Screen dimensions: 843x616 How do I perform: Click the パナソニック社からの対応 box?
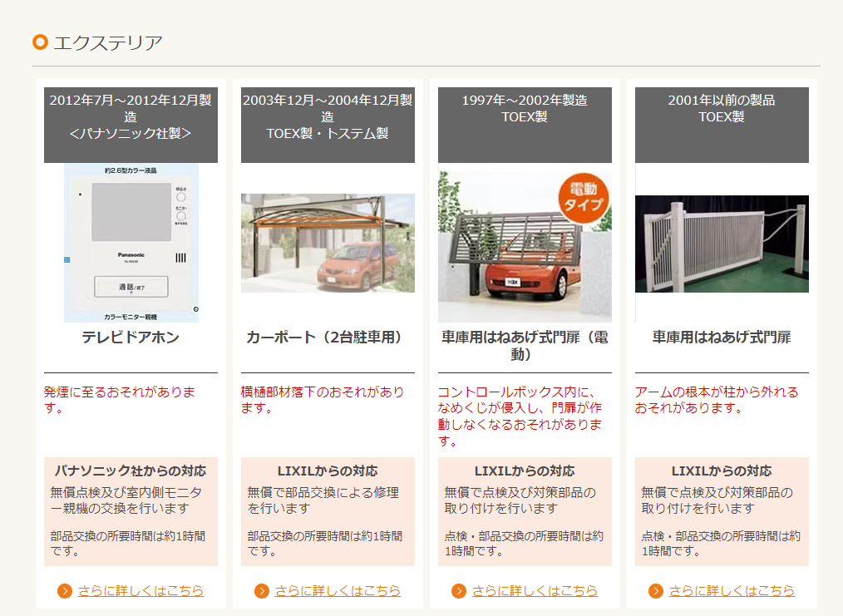(x=131, y=510)
